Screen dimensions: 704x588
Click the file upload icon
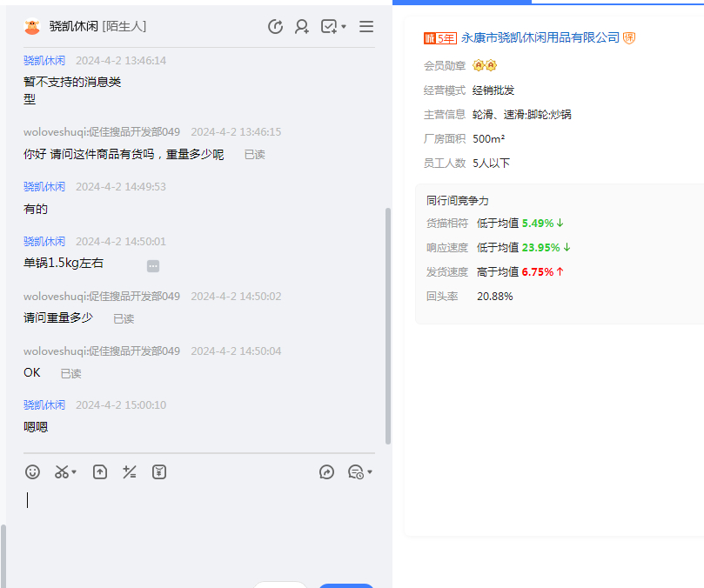pos(100,472)
